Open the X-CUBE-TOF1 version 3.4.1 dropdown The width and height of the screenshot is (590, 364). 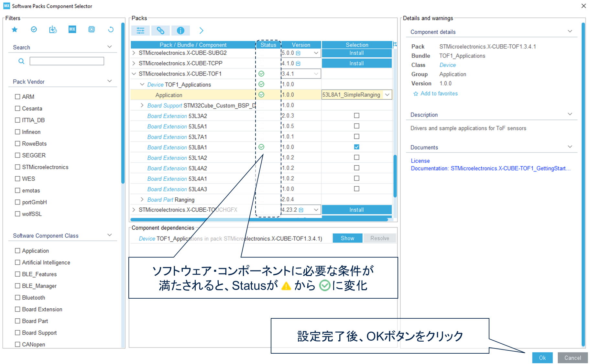316,74
